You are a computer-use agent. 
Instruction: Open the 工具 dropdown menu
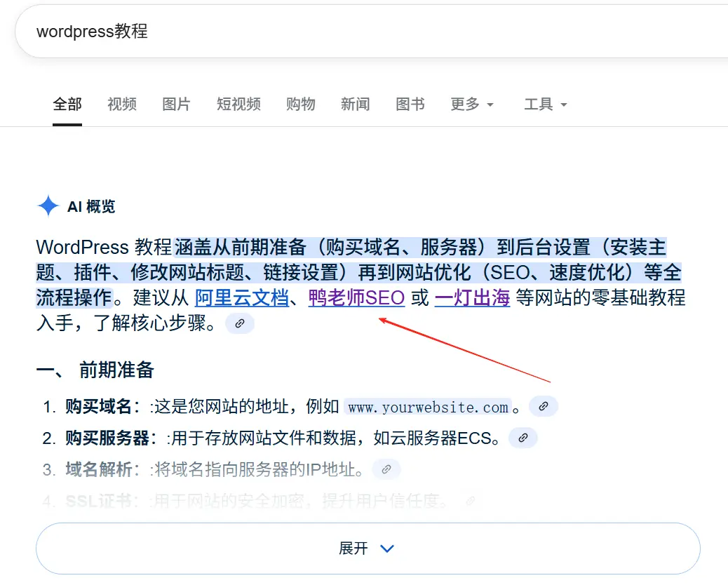(546, 104)
